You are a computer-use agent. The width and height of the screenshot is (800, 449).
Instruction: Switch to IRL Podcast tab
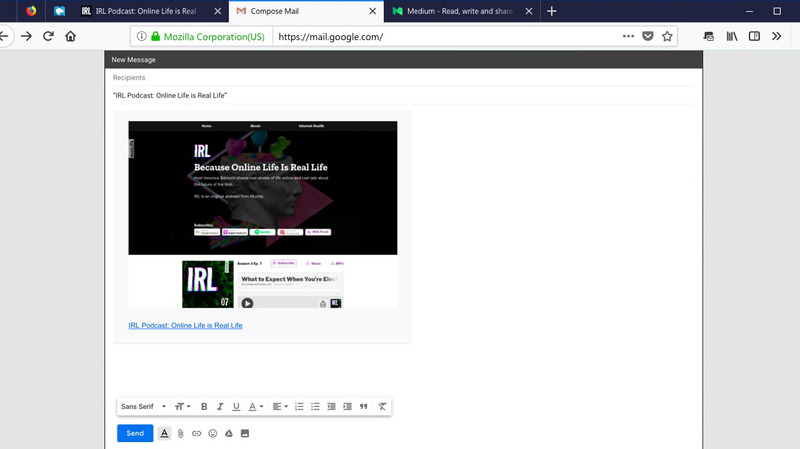coord(145,11)
